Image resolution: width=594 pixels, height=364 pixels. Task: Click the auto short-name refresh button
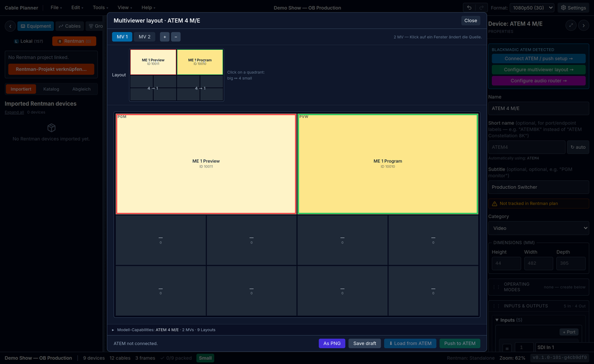click(x=578, y=147)
